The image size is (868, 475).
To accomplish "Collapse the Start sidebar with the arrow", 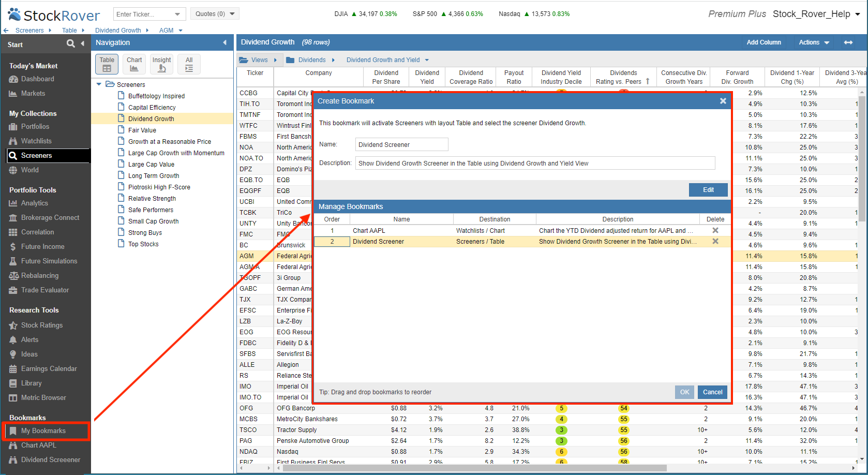I will (x=83, y=44).
